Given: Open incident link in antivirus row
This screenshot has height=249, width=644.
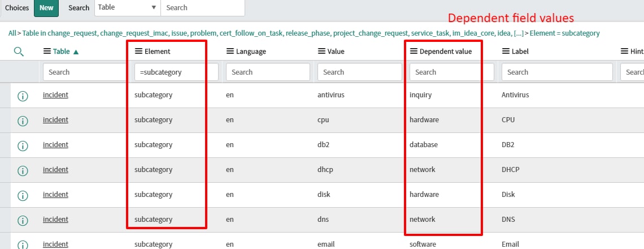Looking at the screenshot, I should [x=55, y=95].
